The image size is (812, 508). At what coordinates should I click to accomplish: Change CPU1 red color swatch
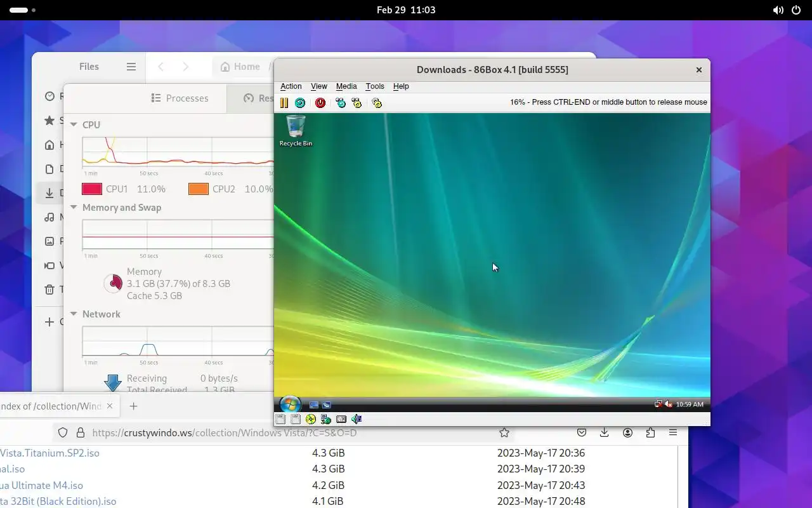click(92, 189)
